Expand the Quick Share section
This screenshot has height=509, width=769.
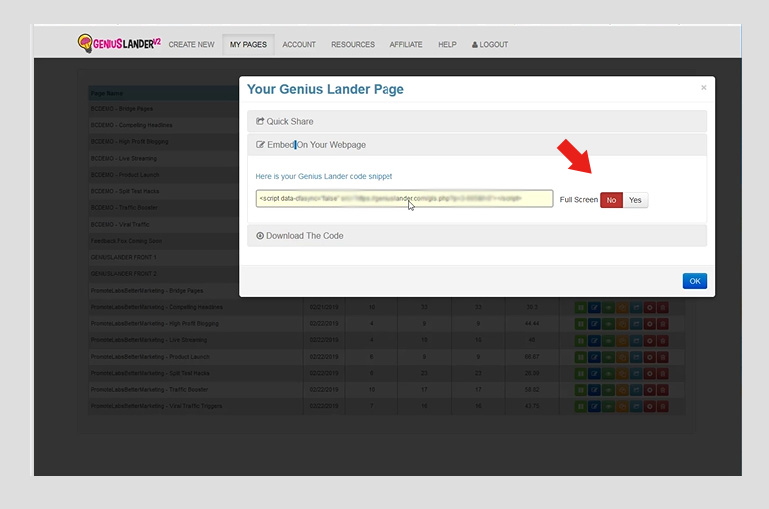tap(477, 121)
